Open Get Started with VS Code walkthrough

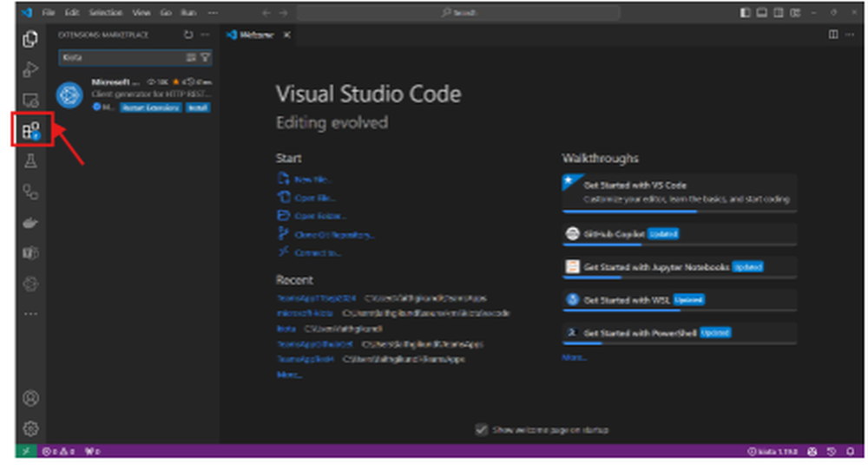(x=680, y=193)
